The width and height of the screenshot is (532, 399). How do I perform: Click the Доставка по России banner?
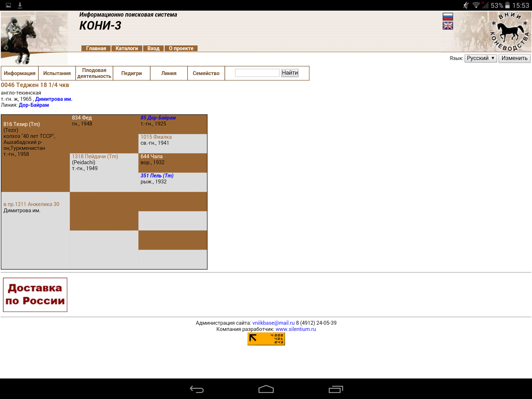pyautogui.click(x=35, y=295)
